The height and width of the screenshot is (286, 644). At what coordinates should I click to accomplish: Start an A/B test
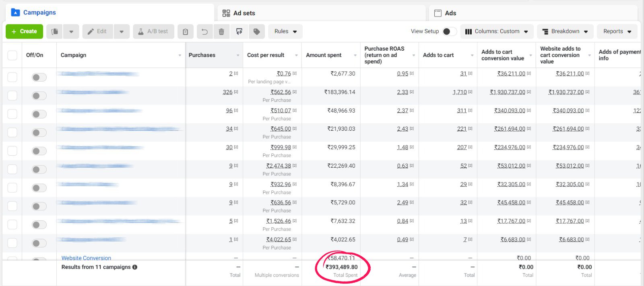coord(153,31)
